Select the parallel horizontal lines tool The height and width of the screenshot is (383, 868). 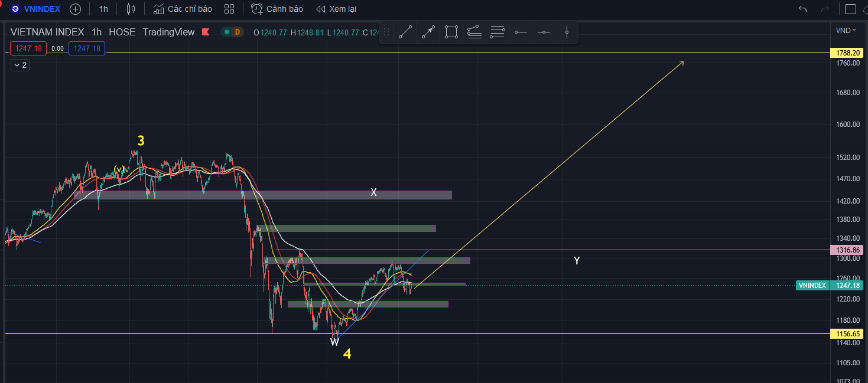point(498,32)
